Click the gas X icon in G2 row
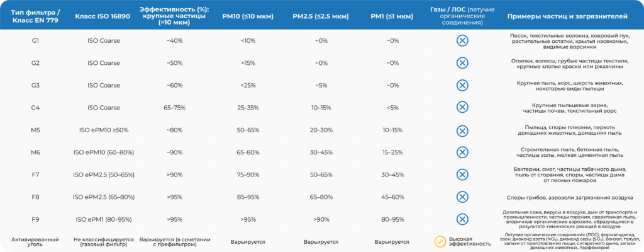Screen dimensions: 644x252 pyautogui.click(x=462, y=62)
